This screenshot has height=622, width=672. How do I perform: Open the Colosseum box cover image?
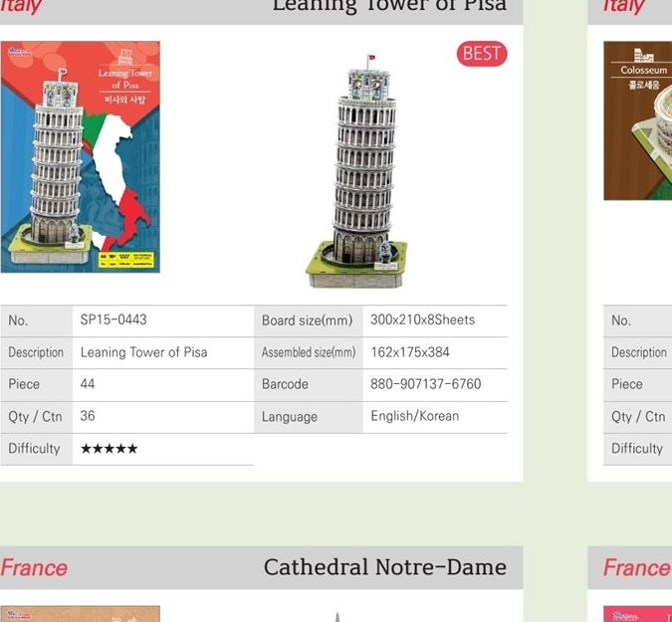coord(638,120)
